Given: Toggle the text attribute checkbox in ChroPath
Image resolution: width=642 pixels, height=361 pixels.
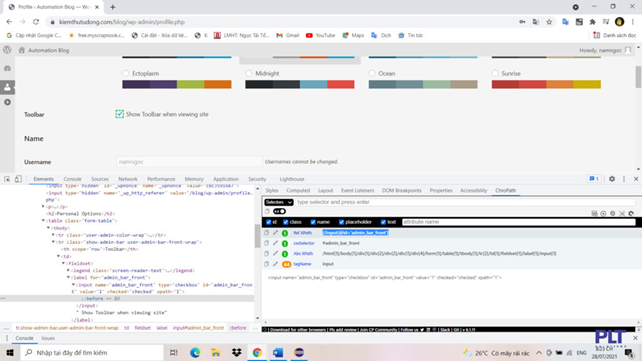Looking at the screenshot, I should (x=383, y=222).
